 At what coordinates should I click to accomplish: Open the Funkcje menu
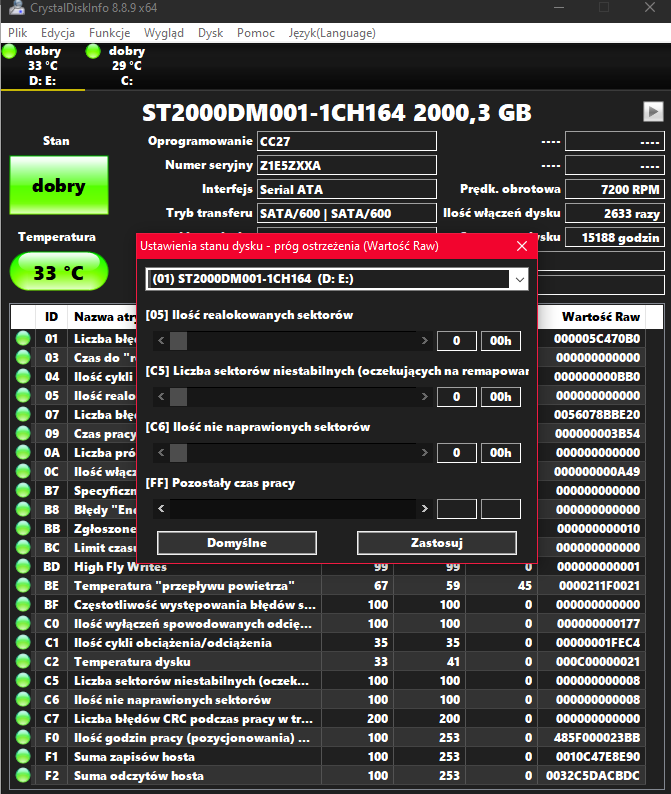click(109, 33)
